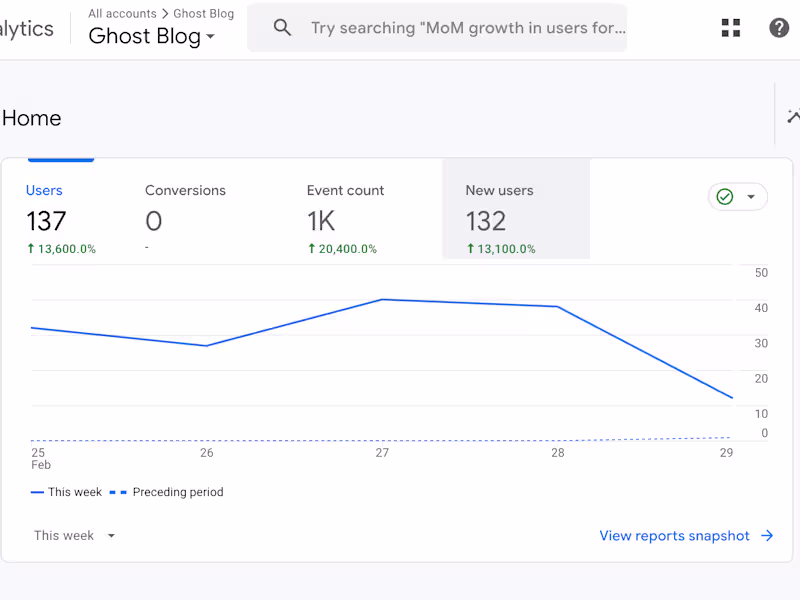Toggle the This week legend entry
Screen dimensions: 800x600
point(66,492)
